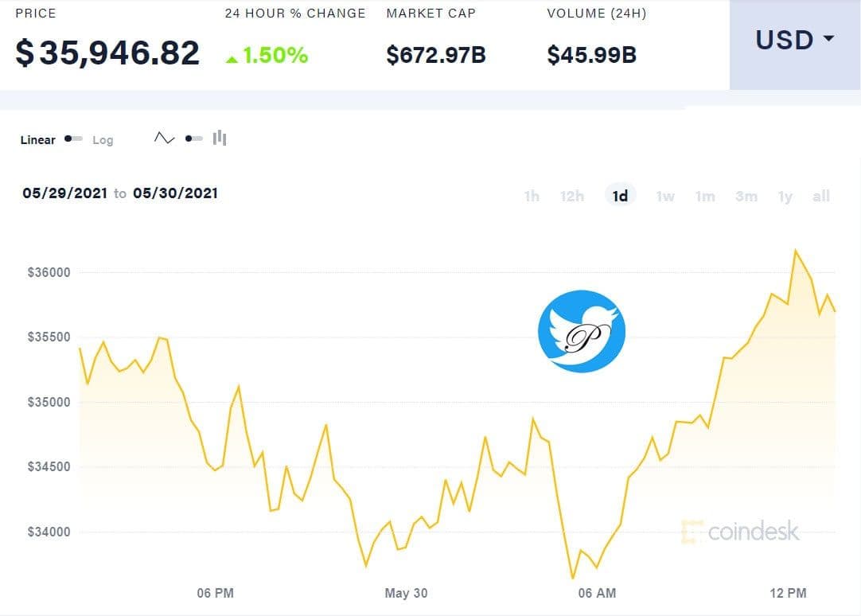Select the line chart icon
This screenshot has height=616, width=861.
(164, 138)
